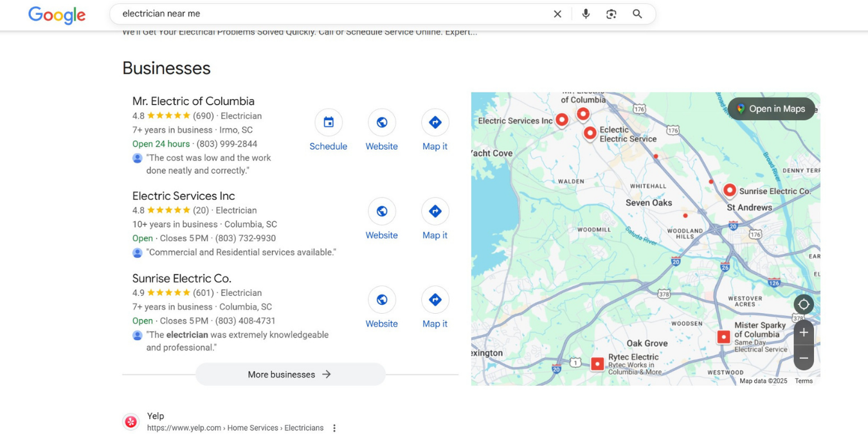Click the Website icon for Electric Services Inc
The width and height of the screenshot is (868, 434).
point(381,211)
